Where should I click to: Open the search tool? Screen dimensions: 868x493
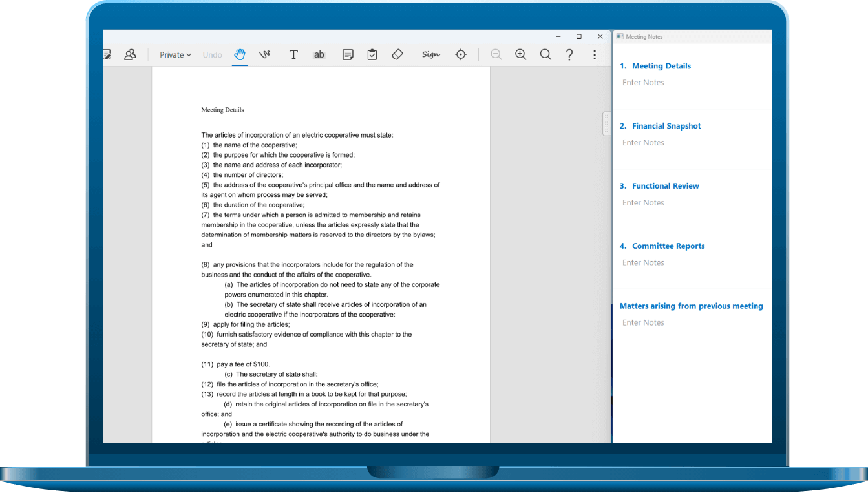(x=545, y=55)
